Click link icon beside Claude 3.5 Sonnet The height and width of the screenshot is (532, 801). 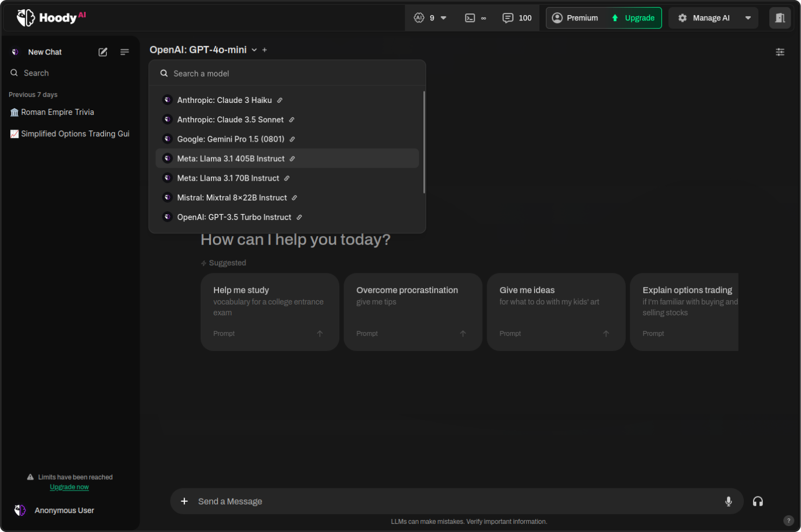coord(291,120)
